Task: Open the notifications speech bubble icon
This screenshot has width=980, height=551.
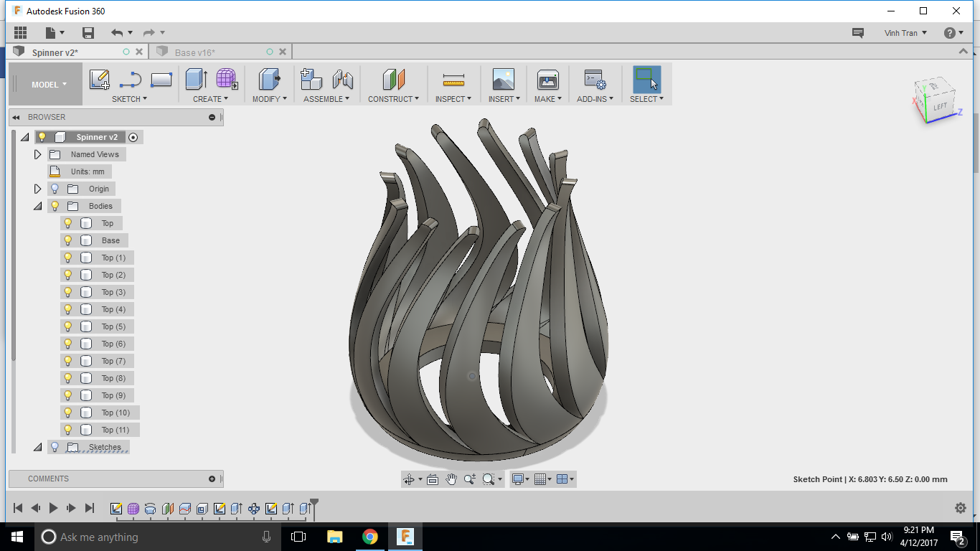Action: coord(857,33)
